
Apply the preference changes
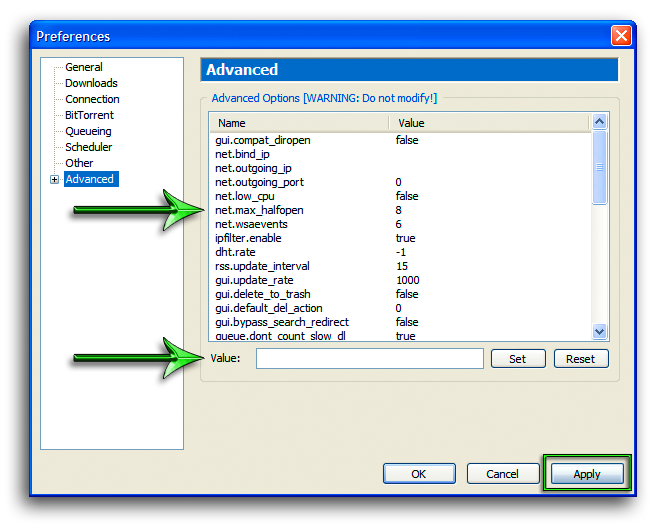click(x=587, y=474)
